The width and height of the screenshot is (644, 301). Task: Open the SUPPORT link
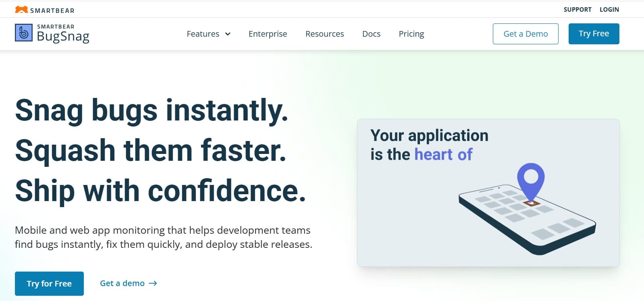click(x=577, y=10)
